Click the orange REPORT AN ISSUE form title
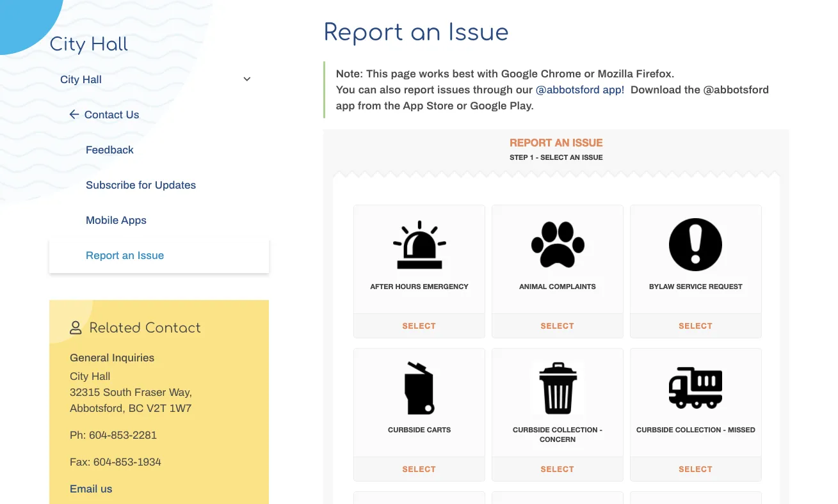The height and width of the screenshot is (504, 838). [x=556, y=143]
